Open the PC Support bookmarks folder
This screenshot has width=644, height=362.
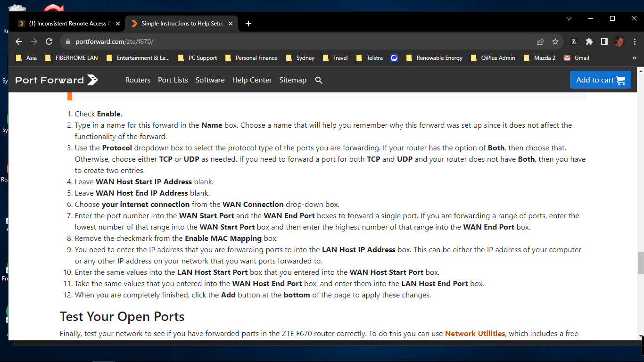pos(198,58)
